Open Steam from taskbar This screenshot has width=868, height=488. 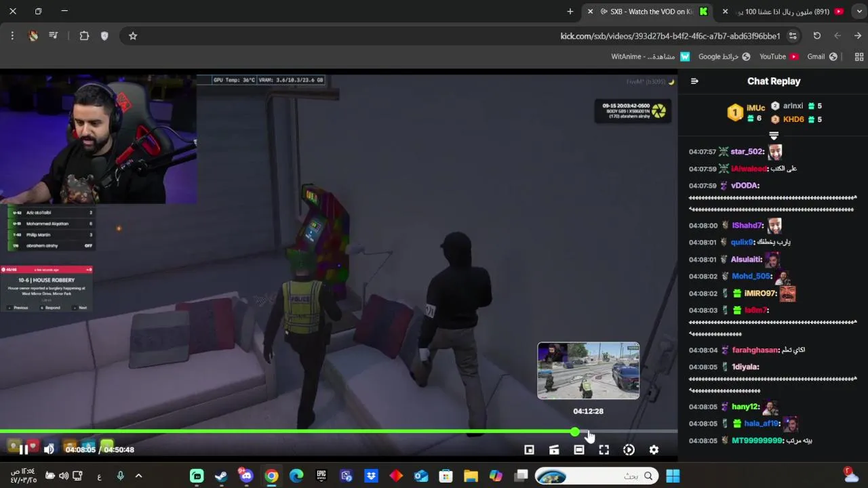click(x=221, y=476)
